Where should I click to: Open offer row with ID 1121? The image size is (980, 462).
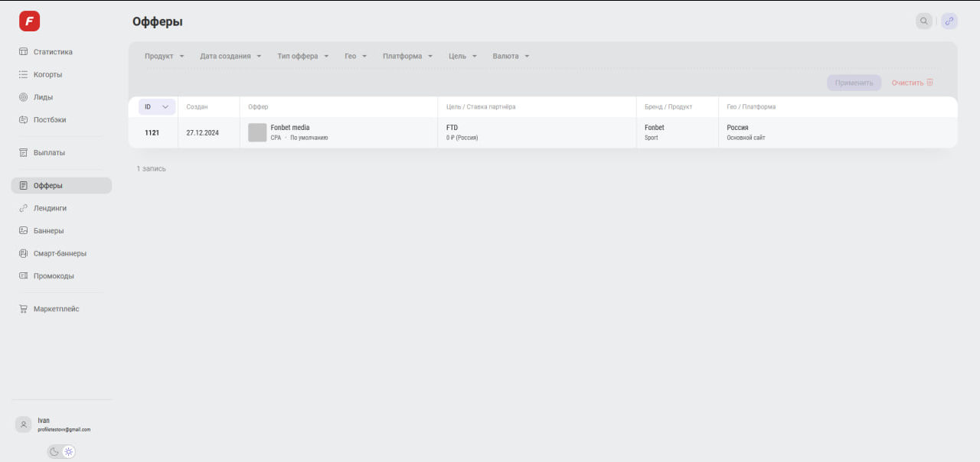[152, 133]
